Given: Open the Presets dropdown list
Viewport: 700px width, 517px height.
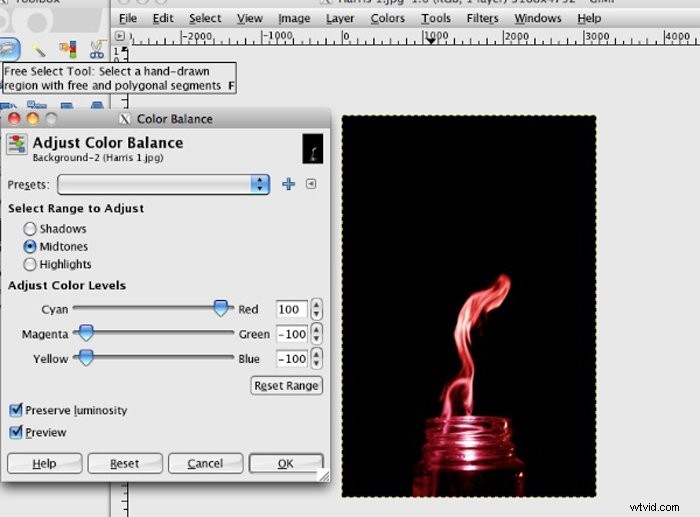Looking at the screenshot, I should tap(163, 184).
